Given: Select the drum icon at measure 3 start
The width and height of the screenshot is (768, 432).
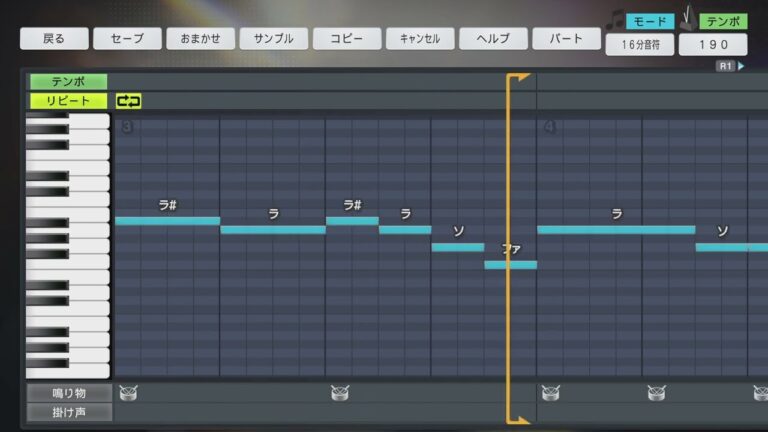Looking at the screenshot, I should [x=128, y=393].
